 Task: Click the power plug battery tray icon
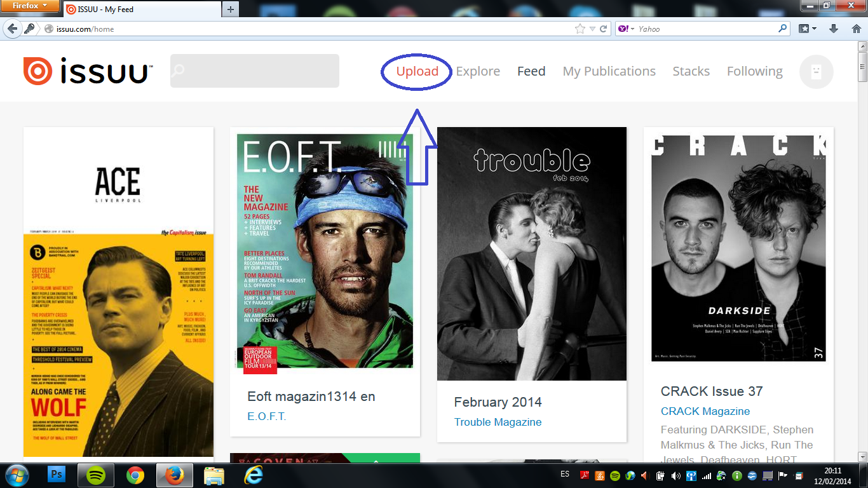[x=660, y=475]
